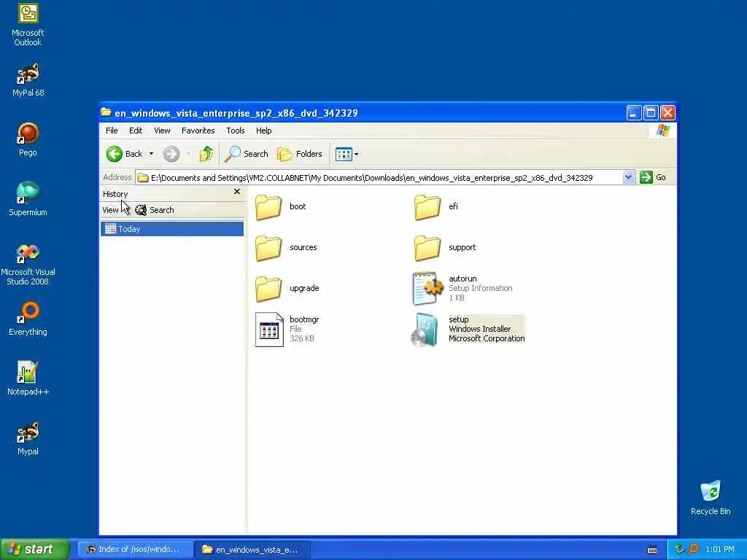Screen dimensions: 747x560
Task: Select the Mypal desktop shortcut
Action: pos(28,438)
